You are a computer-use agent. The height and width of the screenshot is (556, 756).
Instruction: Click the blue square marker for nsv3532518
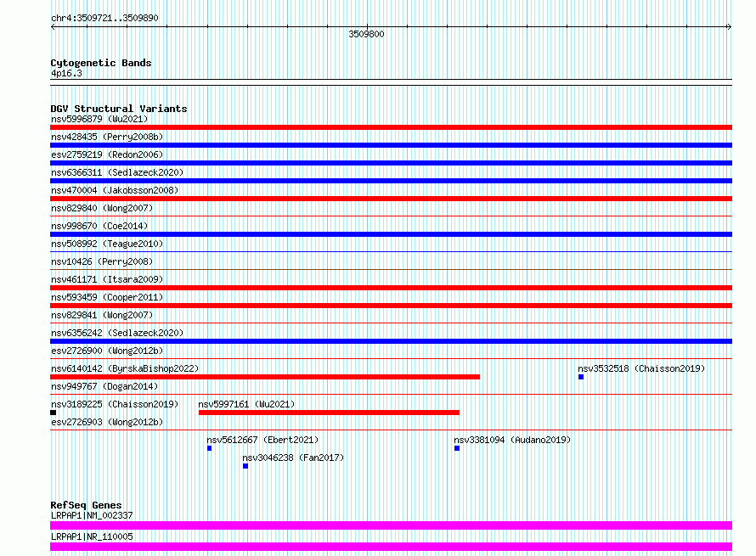pos(581,377)
